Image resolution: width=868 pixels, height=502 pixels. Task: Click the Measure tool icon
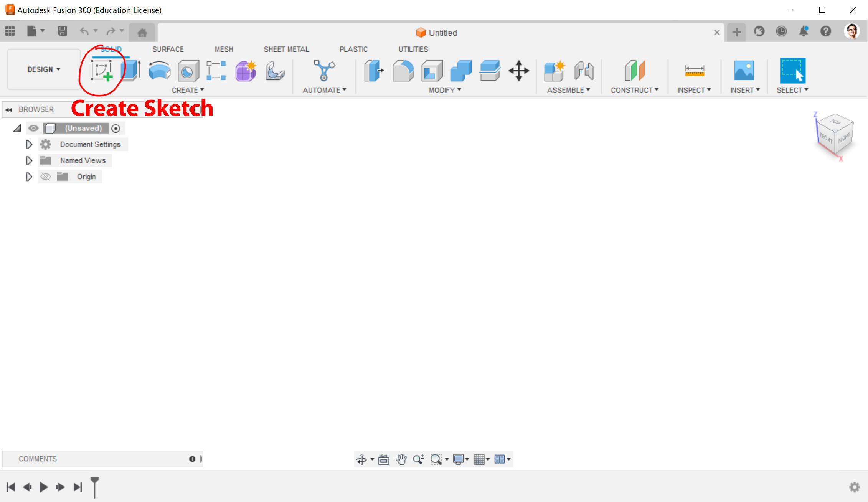(x=694, y=71)
